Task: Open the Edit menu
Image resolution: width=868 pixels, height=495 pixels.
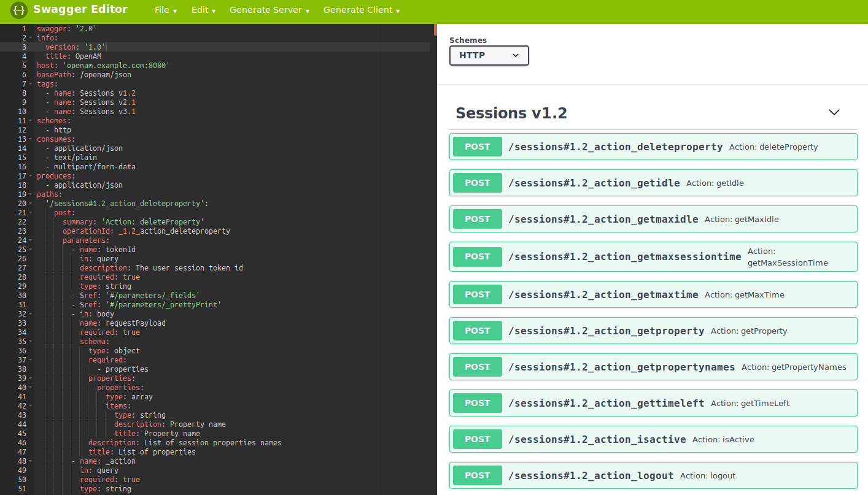Action: (203, 10)
